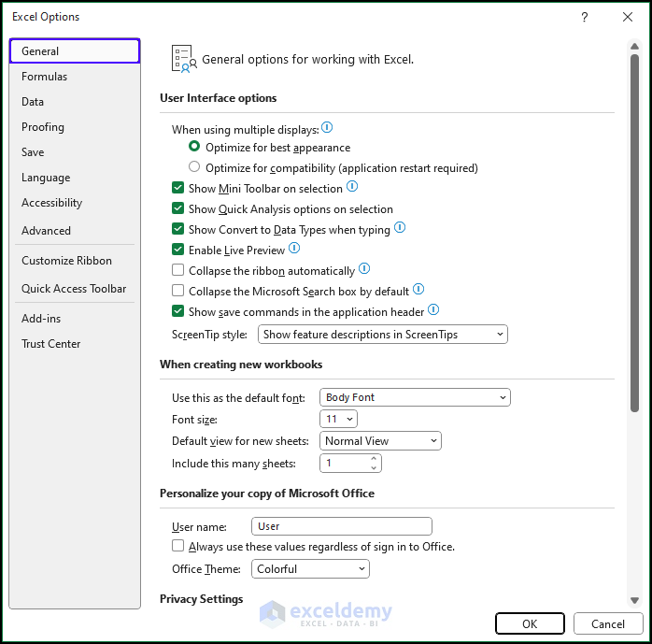The width and height of the screenshot is (652, 644).
Task: Click the scrollbar up arrow
Action: [634, 46]
